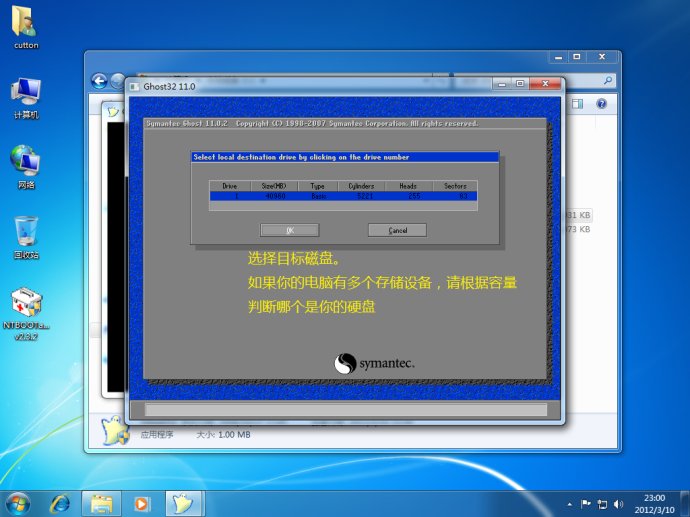This screenshot has width=690, height=517.
Task: Open the cutton user folder icon
Action: tap(26, 26)
